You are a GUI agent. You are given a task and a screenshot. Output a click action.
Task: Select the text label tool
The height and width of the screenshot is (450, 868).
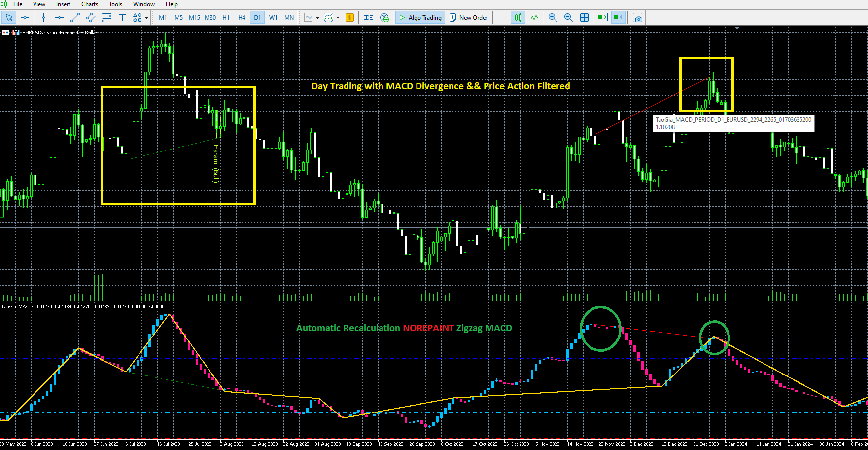pyautogui.click(x=122, y=18)
